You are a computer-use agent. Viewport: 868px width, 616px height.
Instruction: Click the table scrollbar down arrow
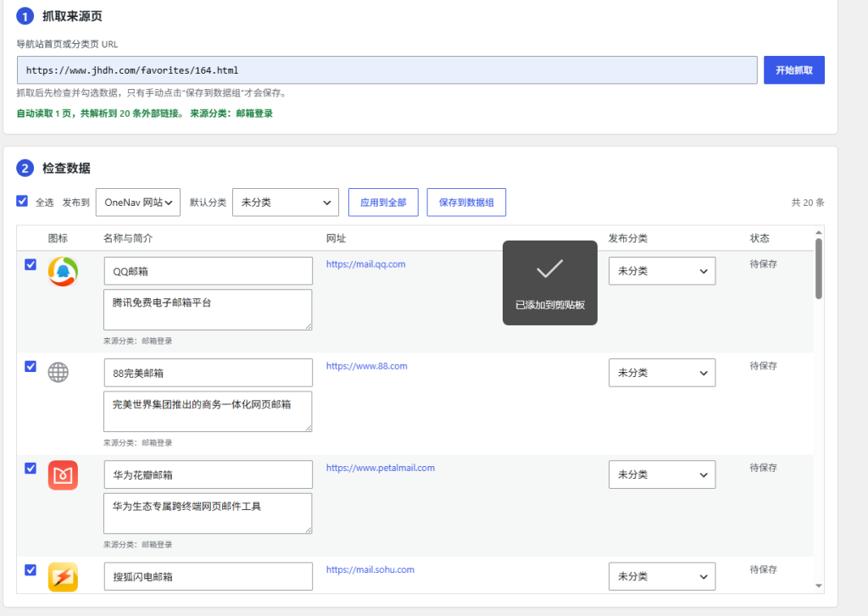tap(819, 586)
